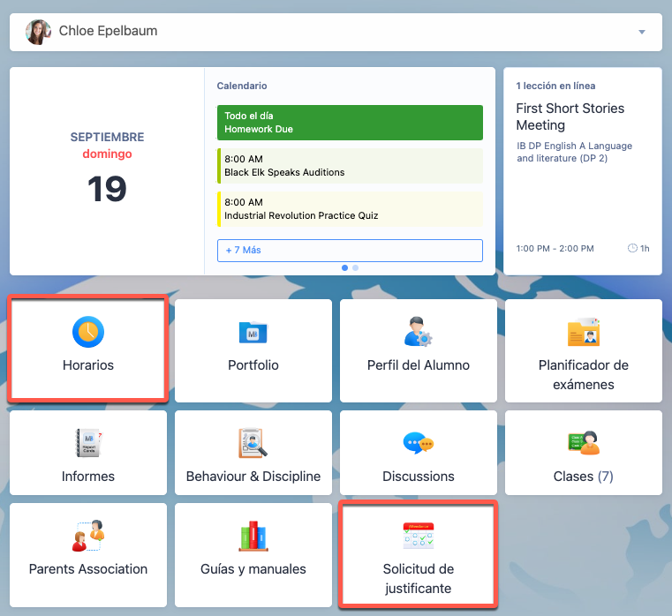The width and height of the screenshot is (672, 616).
Task: Open the Discussions chat bubbles icon
Action: (418, 443)
